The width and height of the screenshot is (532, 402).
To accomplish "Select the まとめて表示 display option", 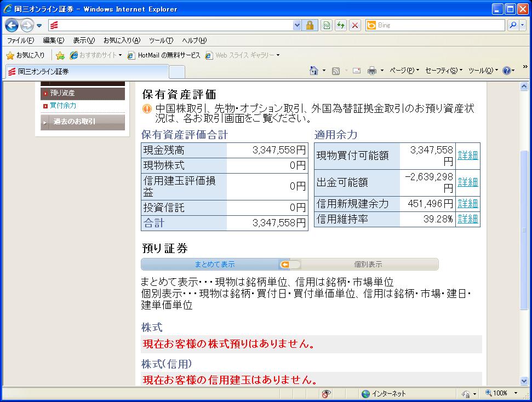I will tap(214, 265).
